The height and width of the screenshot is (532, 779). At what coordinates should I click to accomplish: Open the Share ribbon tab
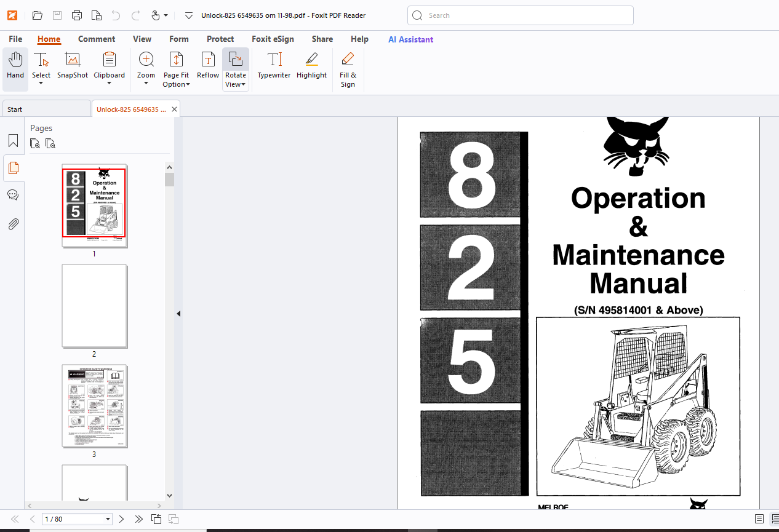322,39
